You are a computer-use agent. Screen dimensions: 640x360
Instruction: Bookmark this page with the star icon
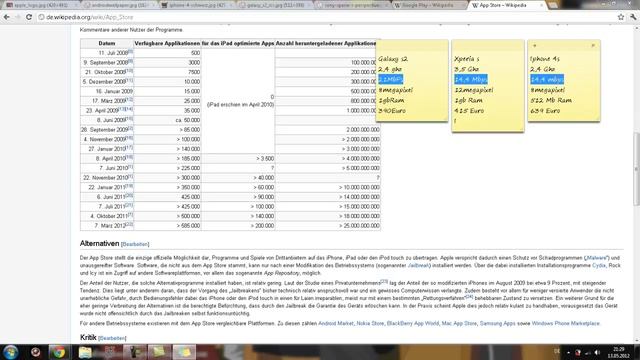pyautogui.click(x=621, y=17)
